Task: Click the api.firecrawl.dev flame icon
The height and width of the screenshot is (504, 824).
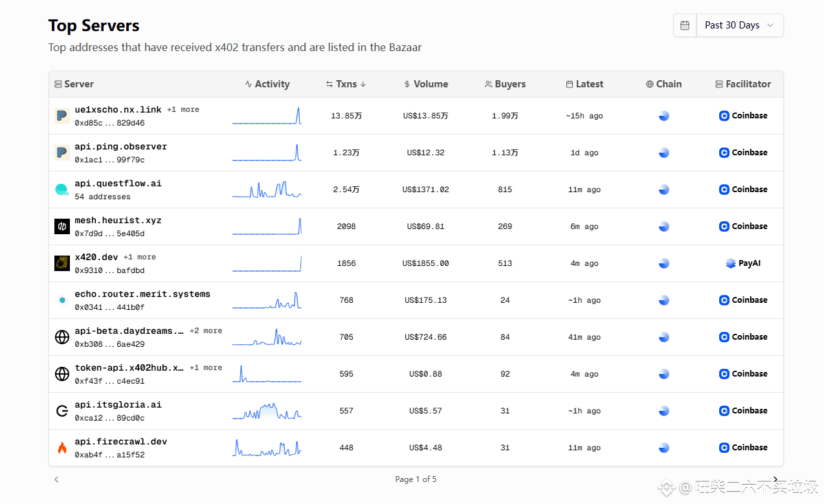Action: 62,448
